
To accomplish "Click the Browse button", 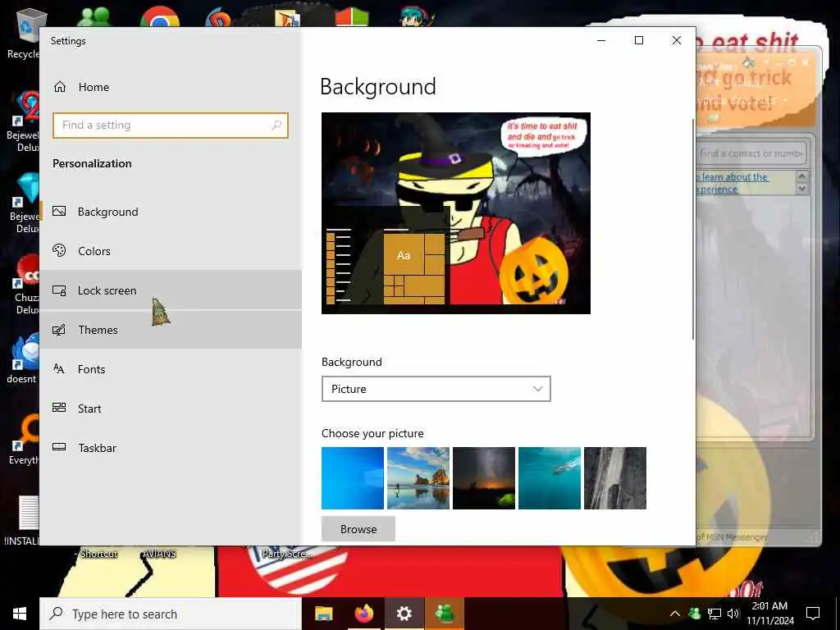I will (358, 529).
